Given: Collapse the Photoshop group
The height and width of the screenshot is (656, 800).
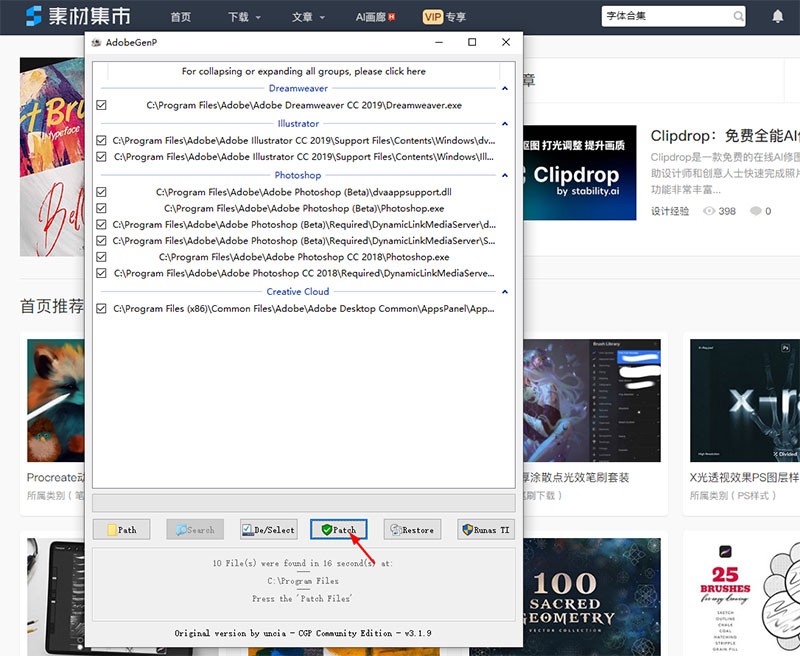Looking at the screenshot, I should click(x=505, y=175).
